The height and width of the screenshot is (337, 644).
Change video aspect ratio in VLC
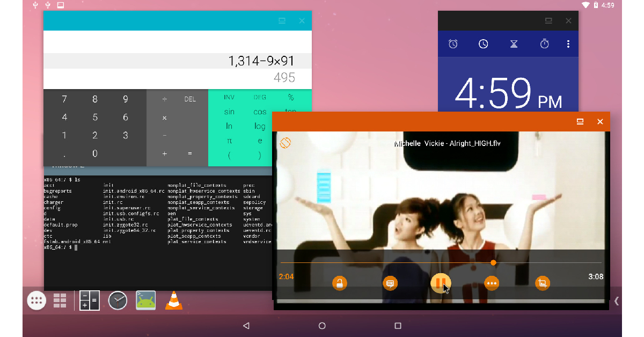pyautogui.click(x=542, y=283)
